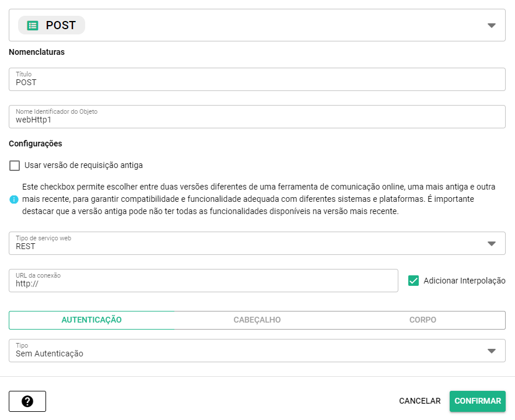Click the Adicionar Interpolação label text

tap(464, 281)
